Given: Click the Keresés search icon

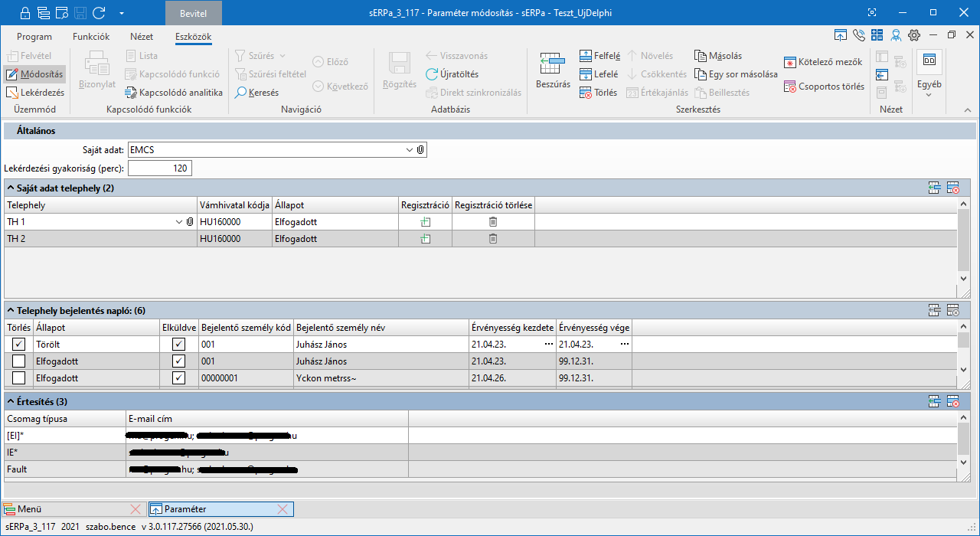Looking at the screenshot, I should click(x=241, y=93).
